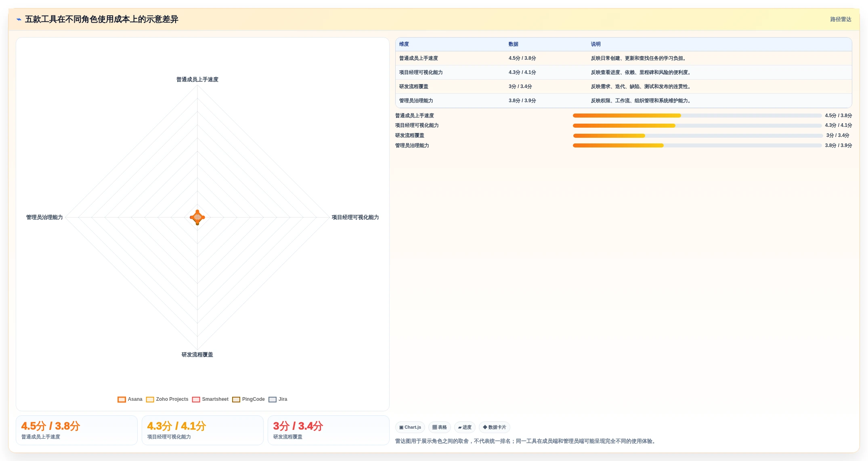
Task: Toggle the Smartsheet legend swatch
Action: [196, 400]
